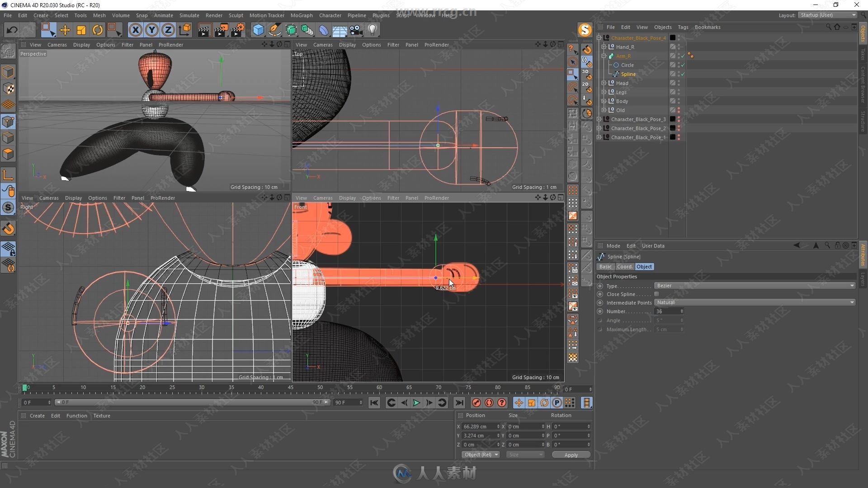
Task: Go to end of animation
Action: pos(459,403)
